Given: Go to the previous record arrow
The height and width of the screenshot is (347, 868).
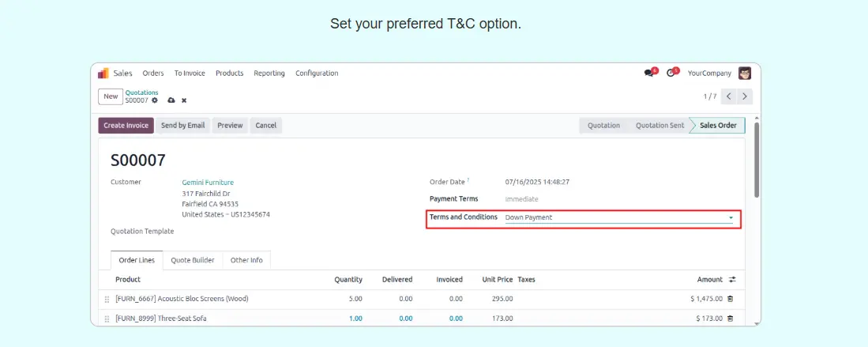Looking at the screenshot, I should point(728,96).
